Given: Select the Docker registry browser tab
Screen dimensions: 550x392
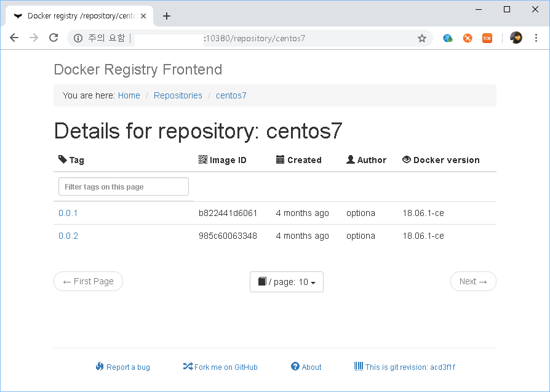Looking at the screenshot, I should point(79,16).
